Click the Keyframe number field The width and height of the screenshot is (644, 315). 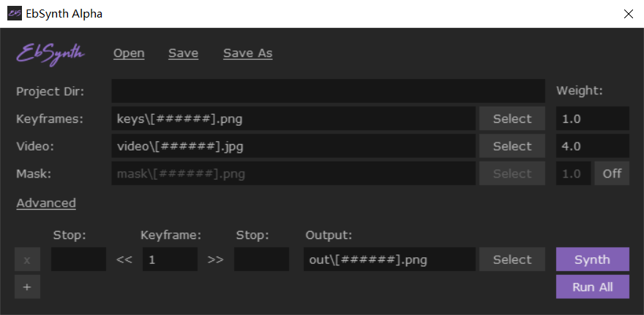pos(170,259)
